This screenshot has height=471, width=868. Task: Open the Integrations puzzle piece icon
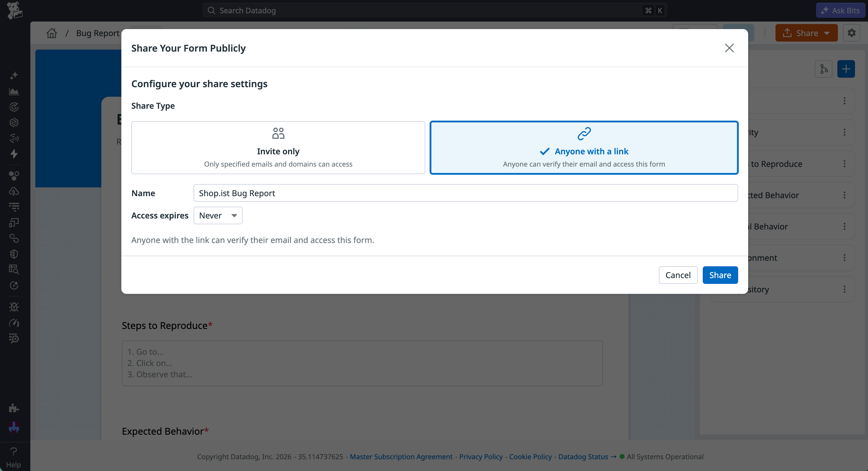coord(14,408)
